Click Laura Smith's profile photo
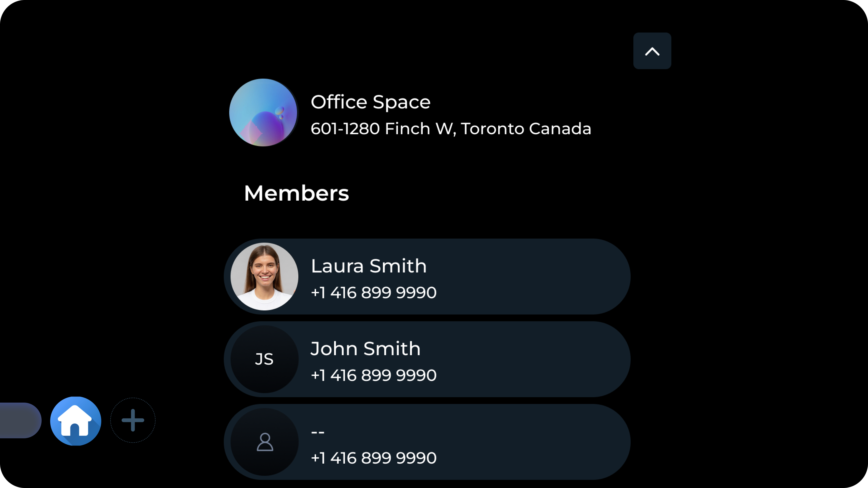The image size is (868, 488). (x=264, y=277)
